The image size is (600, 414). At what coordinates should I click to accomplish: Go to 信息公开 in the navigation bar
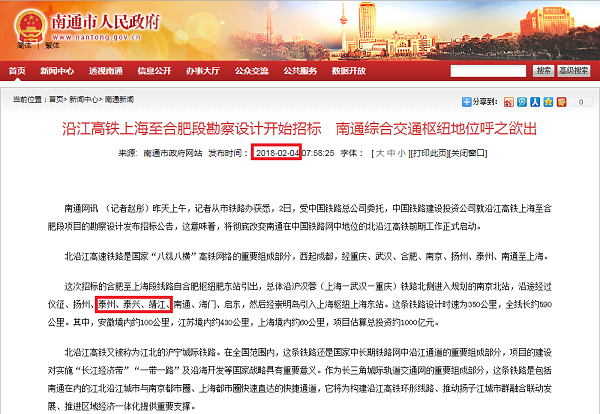pos(154,71)
